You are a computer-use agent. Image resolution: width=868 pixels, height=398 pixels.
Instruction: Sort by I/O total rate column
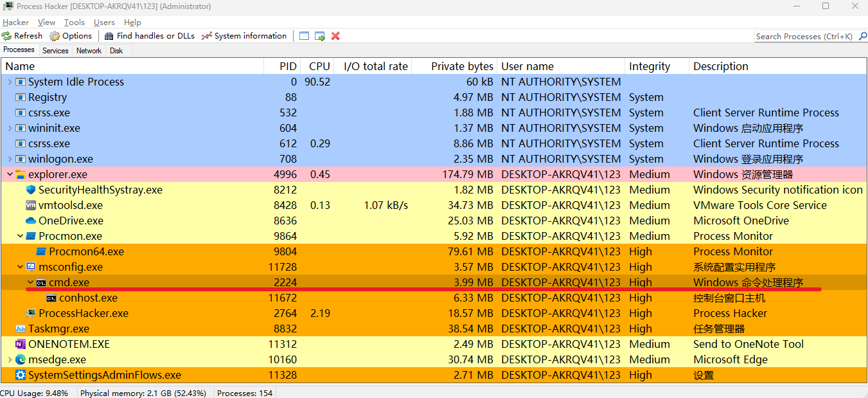click(x=373, y=66)
